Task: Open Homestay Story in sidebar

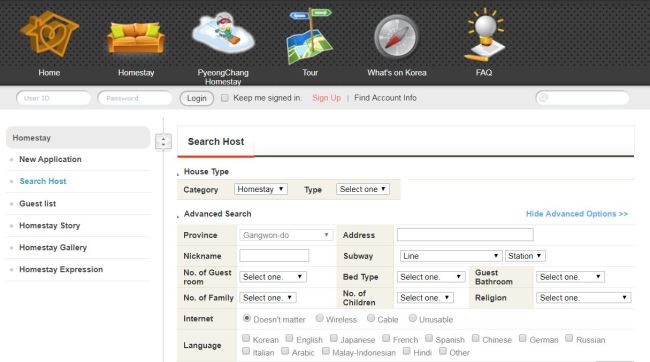Action: pos(49,226)
